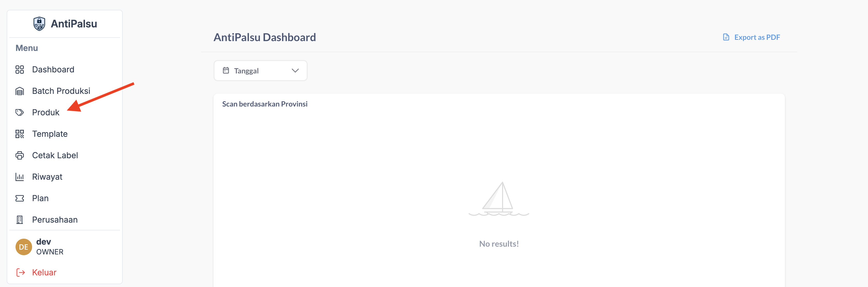Click the Template QR code icon
The height and width of the screenshot is (287, 868).
pos(20,134)
